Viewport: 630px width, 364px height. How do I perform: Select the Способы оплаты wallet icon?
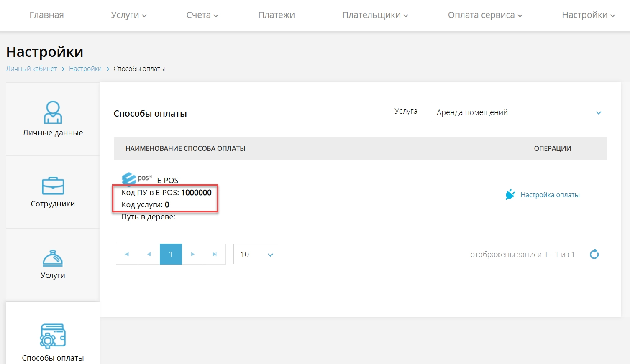coord(53,336)
